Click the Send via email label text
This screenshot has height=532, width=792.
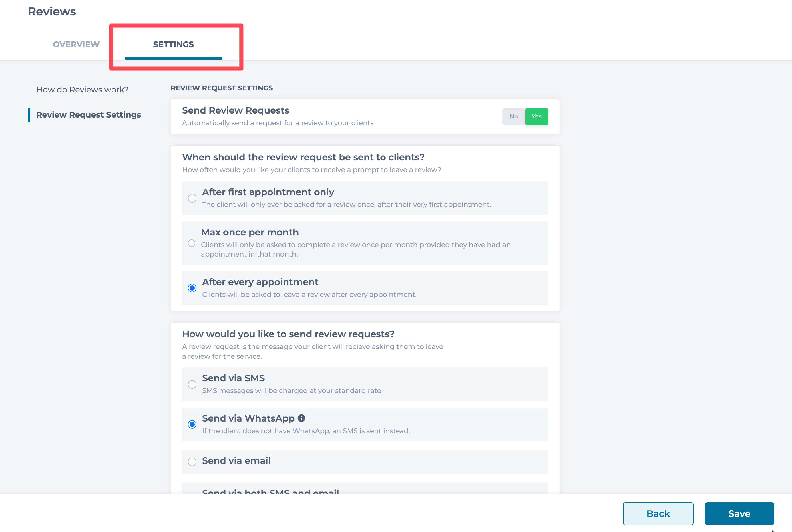tap(236, 461)
